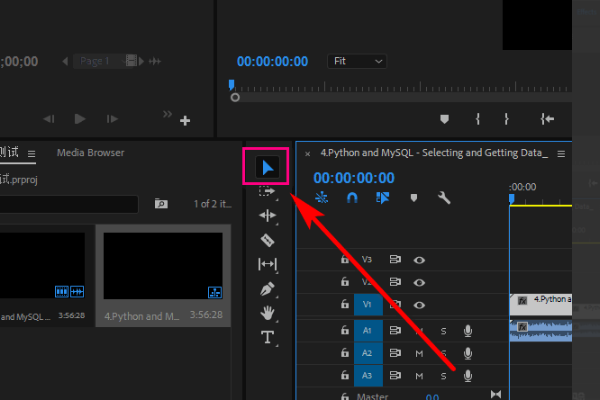Viewport: 600px width, 400px height.
Task: Mute audio track A3
Action: click(419, 376)
